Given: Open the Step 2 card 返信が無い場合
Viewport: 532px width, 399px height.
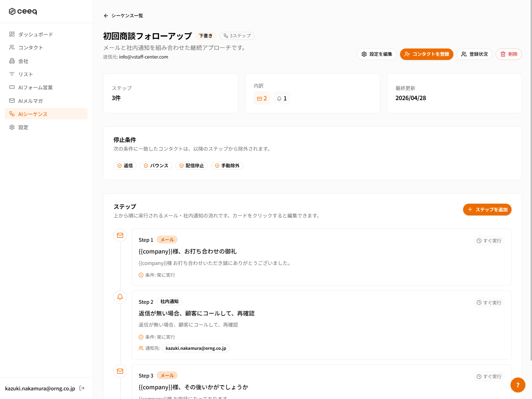Looking at the screenshot, I should 321,325.
